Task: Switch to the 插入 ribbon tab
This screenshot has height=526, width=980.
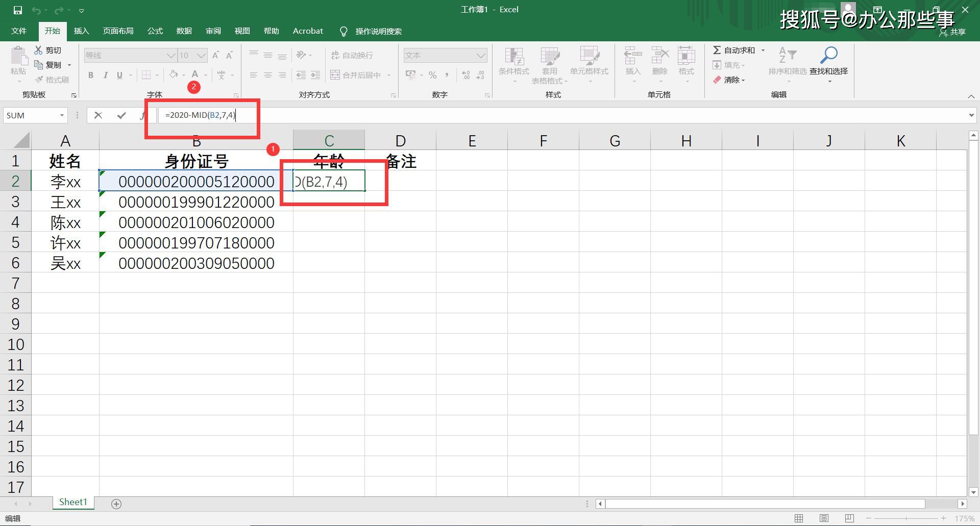Action: click(x=81, y=31)
